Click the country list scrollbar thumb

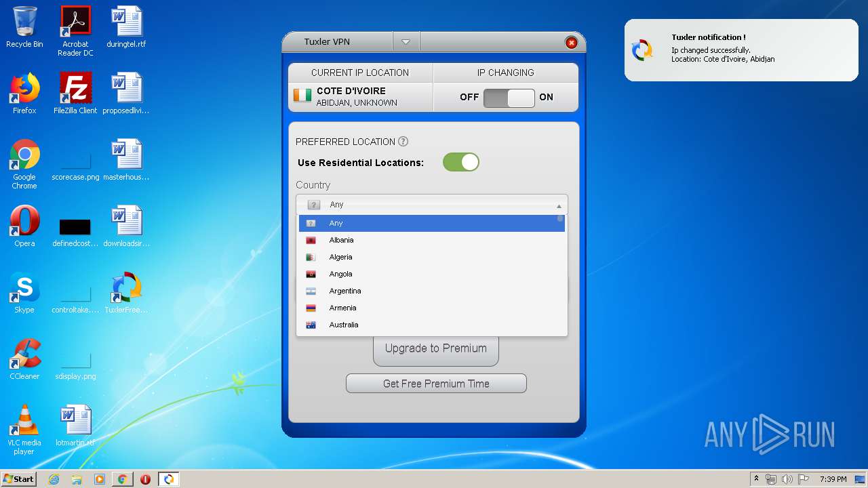click(x=560, y=219)
